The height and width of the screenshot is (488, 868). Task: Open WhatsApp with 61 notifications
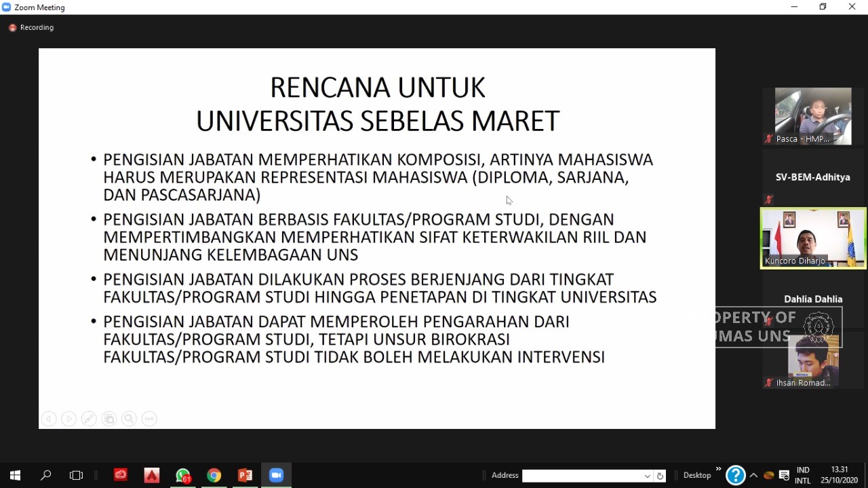click(x=183, y=475)
